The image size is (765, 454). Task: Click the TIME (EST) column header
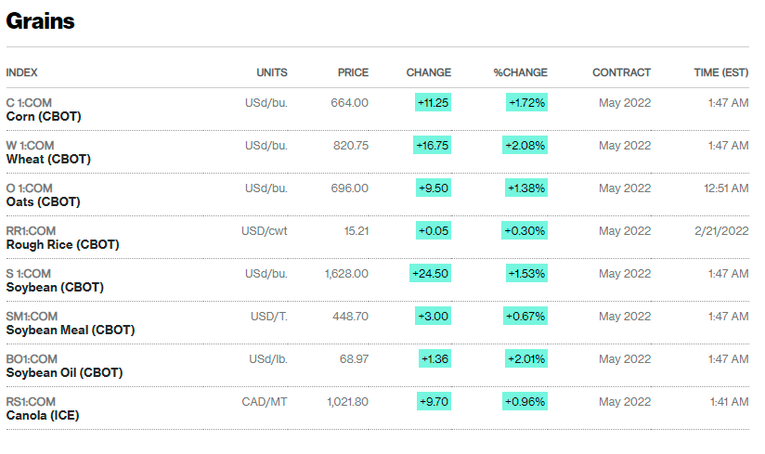720,72
